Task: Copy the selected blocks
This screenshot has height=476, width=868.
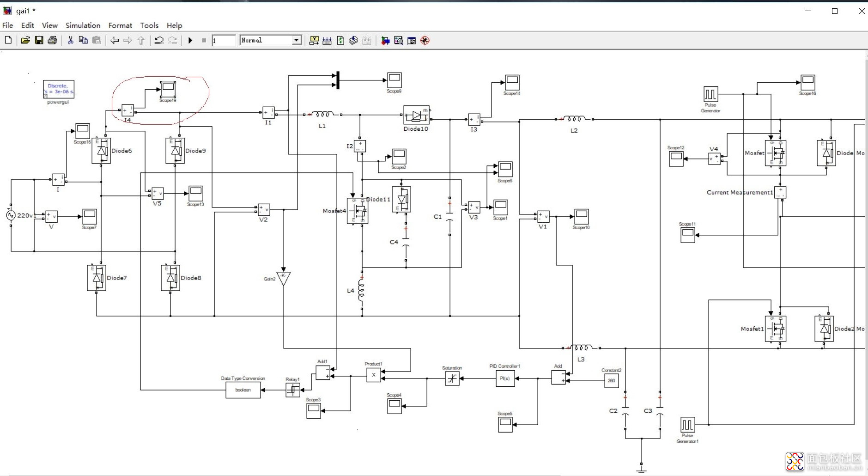Action: tap(83, 40)
